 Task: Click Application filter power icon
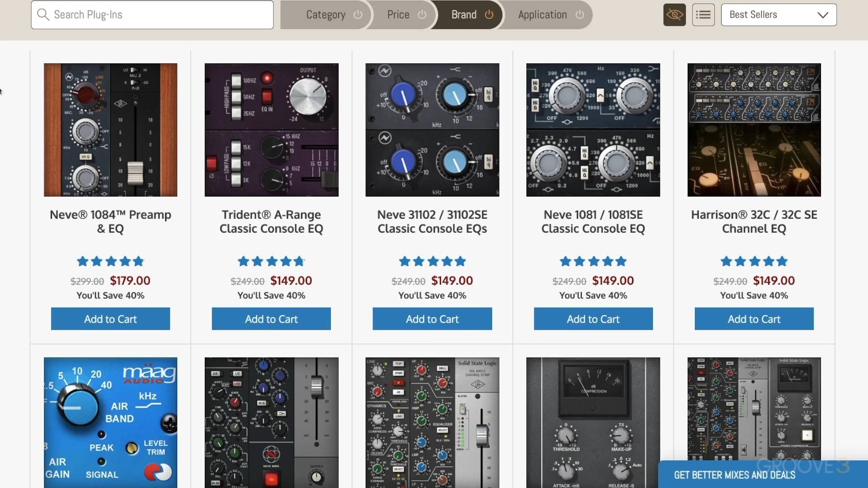pos(580,14)
